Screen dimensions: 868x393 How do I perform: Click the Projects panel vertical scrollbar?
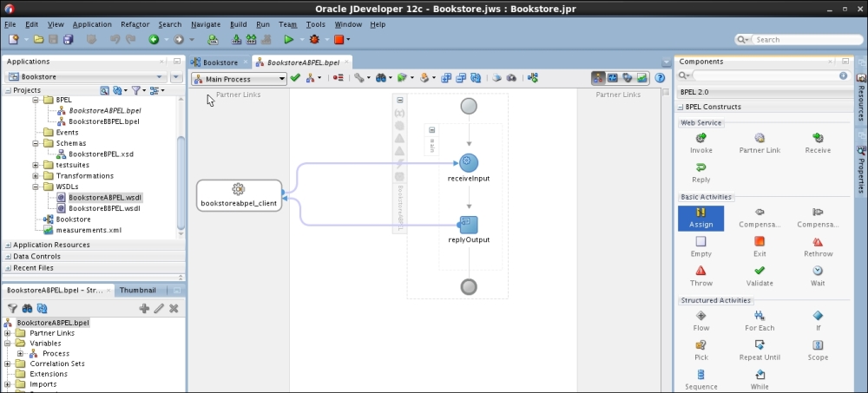pyautogui.click(x=181, y=183)
